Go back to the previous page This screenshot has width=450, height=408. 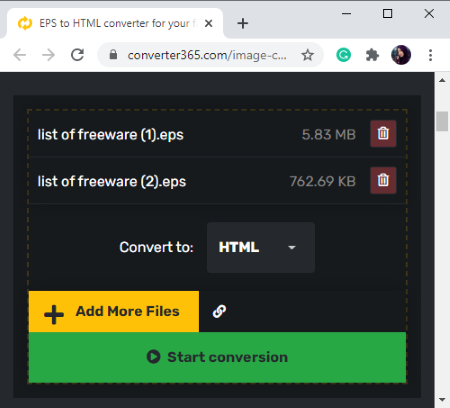click(x=20, y=55)
